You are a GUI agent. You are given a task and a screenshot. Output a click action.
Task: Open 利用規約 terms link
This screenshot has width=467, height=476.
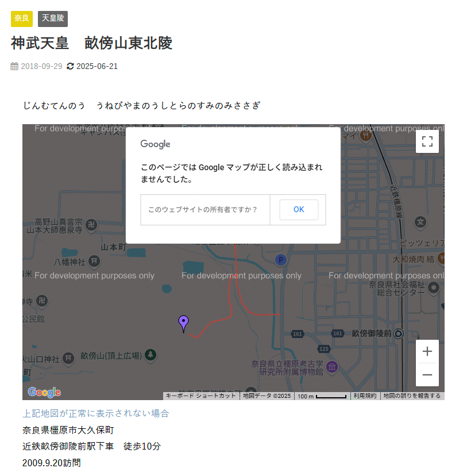click(365, 396)
